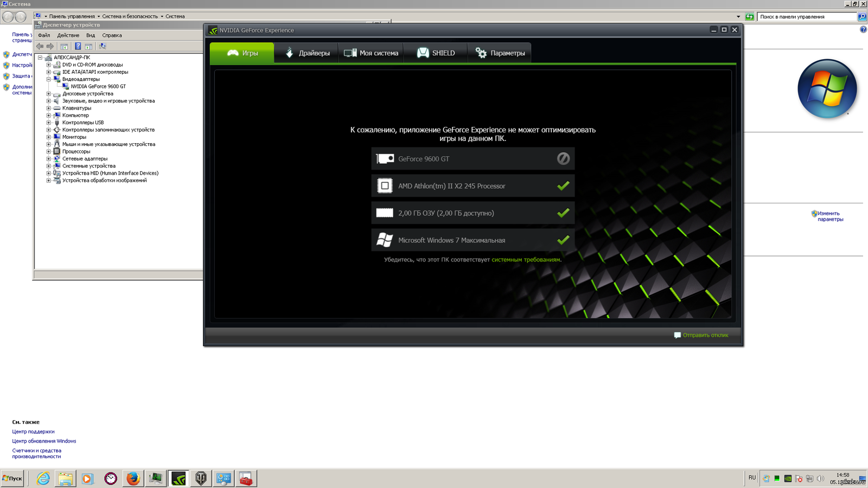
Task: Expand Дисковые устройства node
Action: point(48,94)
